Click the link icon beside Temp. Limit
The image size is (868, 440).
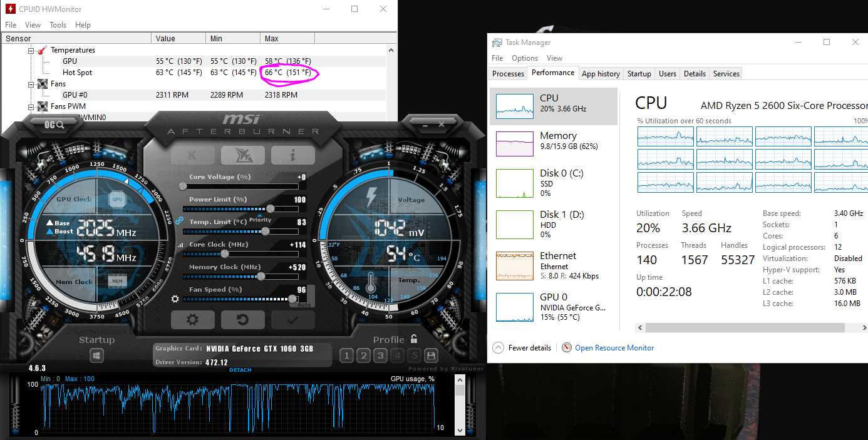178,221
